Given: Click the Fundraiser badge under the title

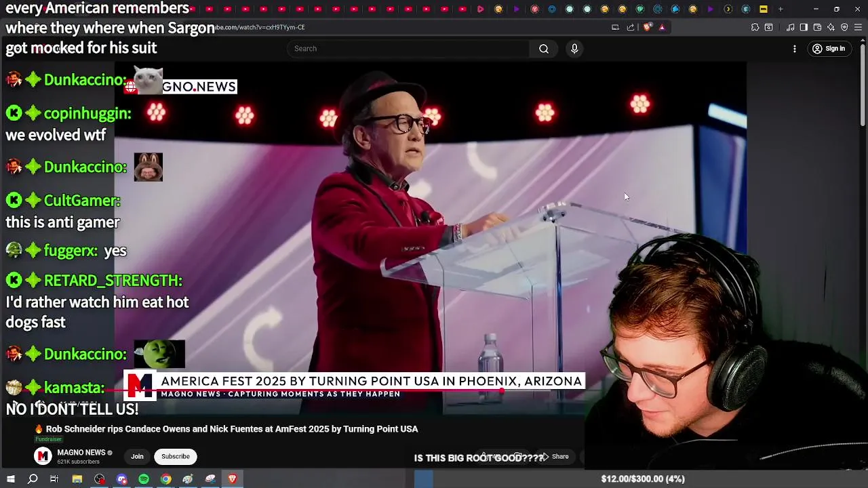Looking at the screenshot, I should click(48, 439).
